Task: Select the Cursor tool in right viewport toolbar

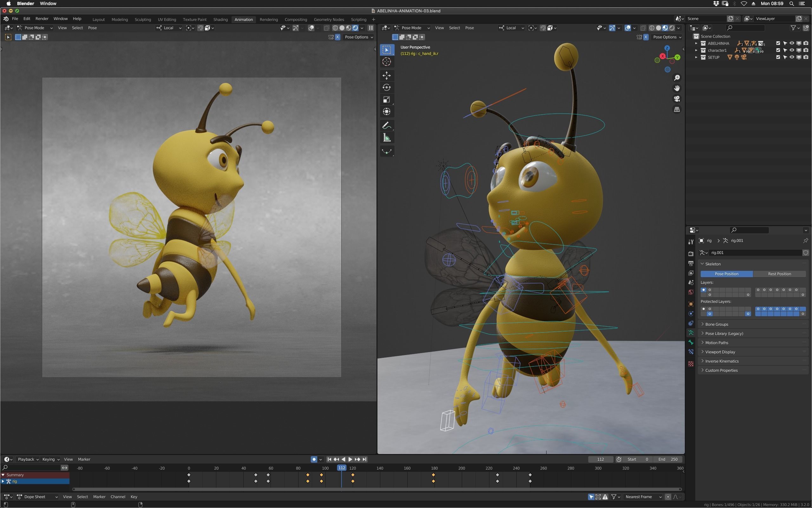Action: [x=387, y=62]
